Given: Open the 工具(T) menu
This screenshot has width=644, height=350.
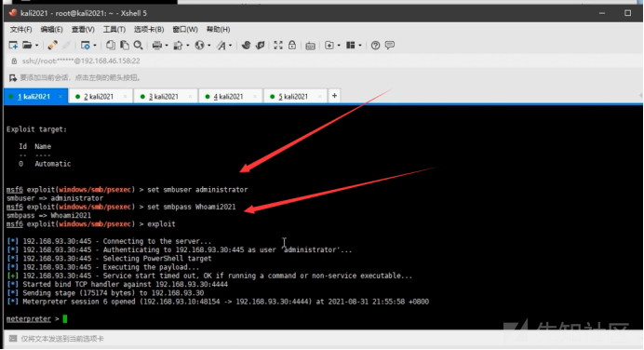Looking at the screenshot, I should pos(114,30).
